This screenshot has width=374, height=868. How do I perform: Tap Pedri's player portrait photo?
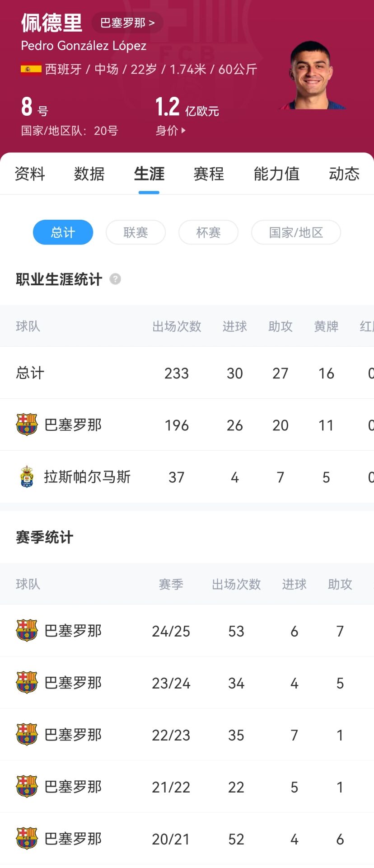pos(312,76)
